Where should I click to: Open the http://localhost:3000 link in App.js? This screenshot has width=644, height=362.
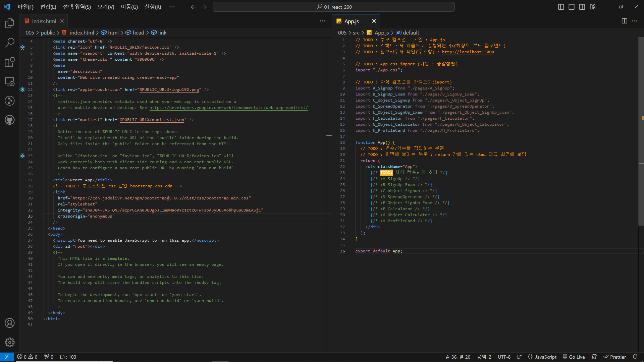(x=468, y=52)
